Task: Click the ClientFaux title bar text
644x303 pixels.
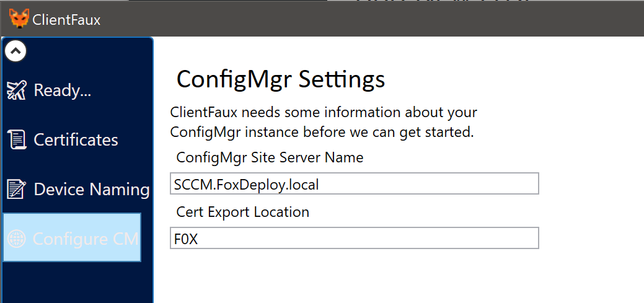Action: [x=66, y=20]
